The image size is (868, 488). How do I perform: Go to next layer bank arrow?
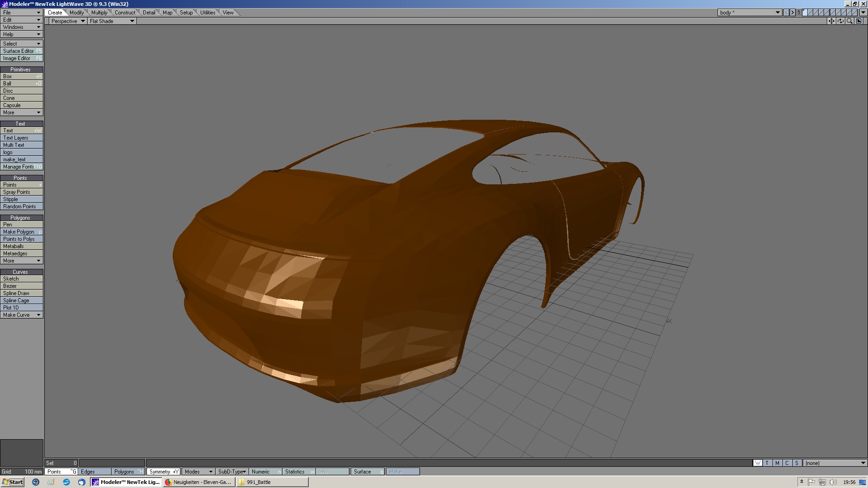pos(793,13)
